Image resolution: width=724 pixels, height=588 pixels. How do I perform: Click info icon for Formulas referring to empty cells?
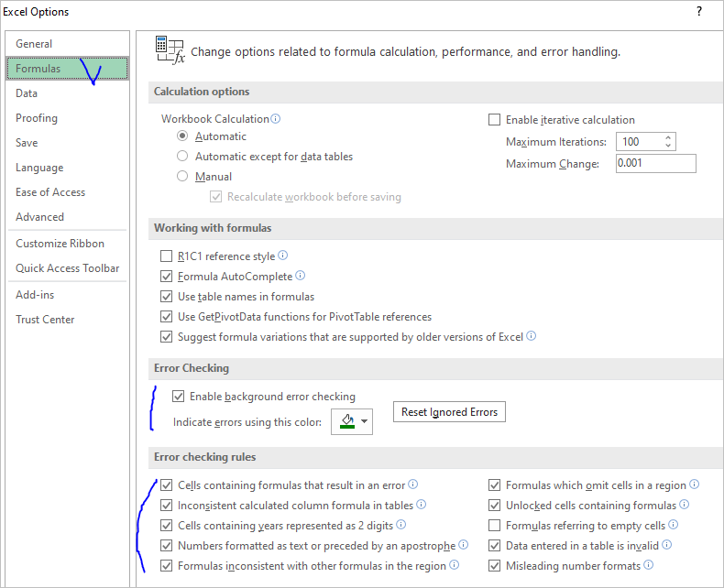[x=674, y=524]
